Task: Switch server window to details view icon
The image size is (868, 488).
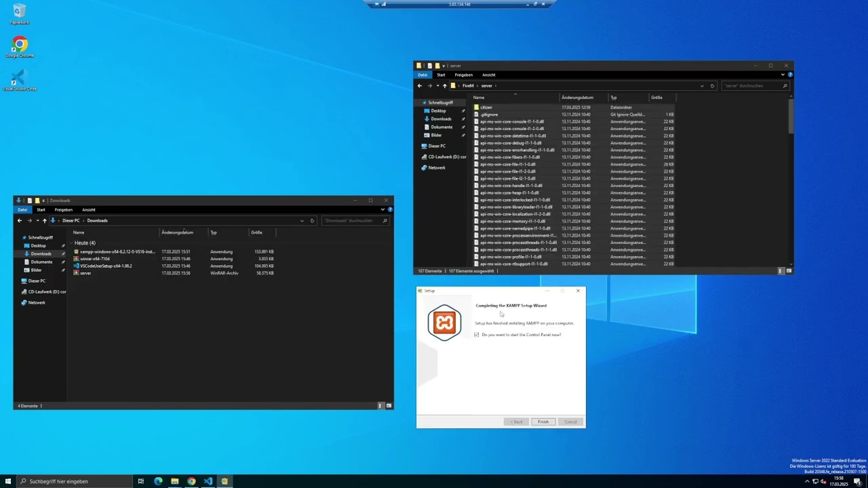Action: click(780, 271)
